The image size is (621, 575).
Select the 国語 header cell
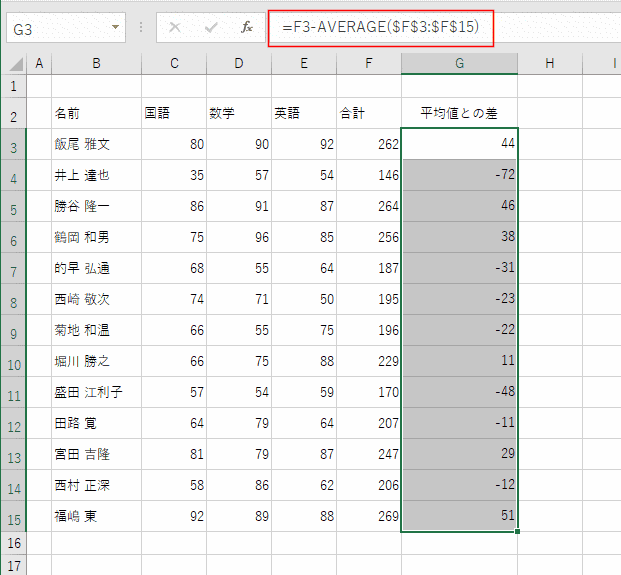click(174, 114)
